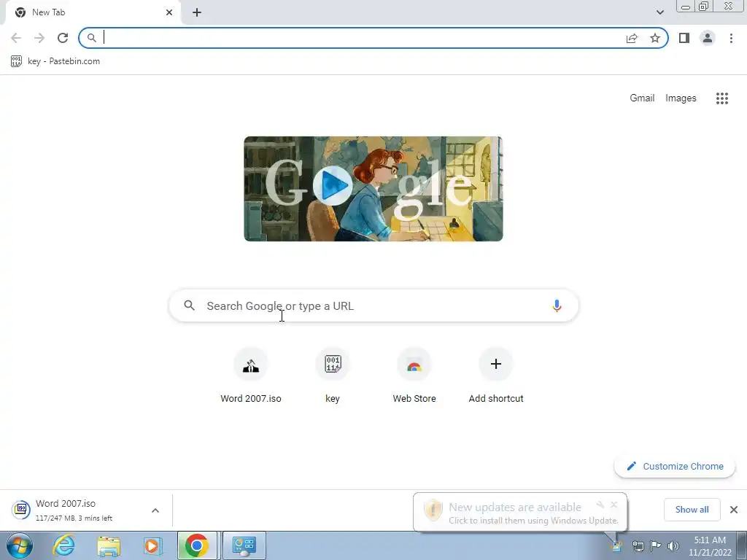Image resolution: width=747 pixels, height=560 pixels.
Task: Open the Web Store shortcut
Action: tap(414, 376)
